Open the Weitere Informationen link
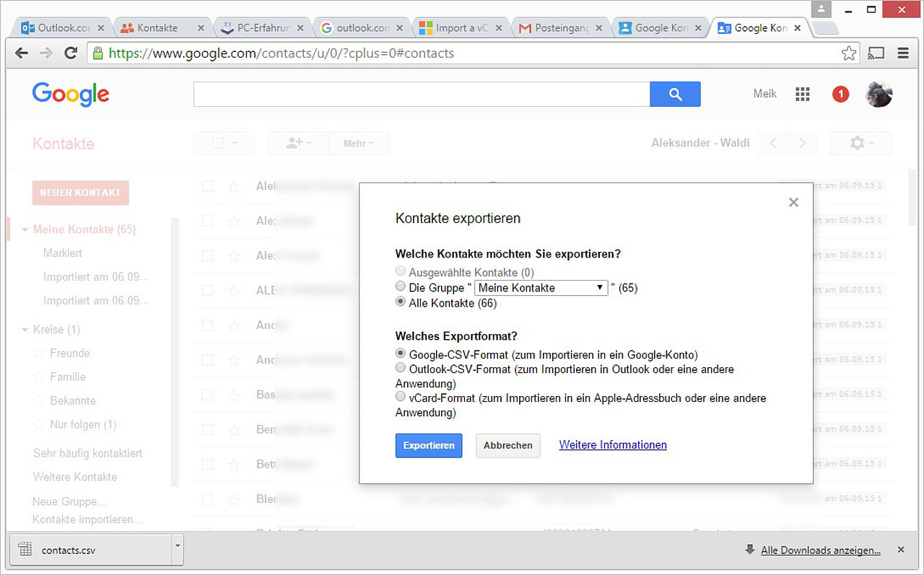 [x=613, y=445]
